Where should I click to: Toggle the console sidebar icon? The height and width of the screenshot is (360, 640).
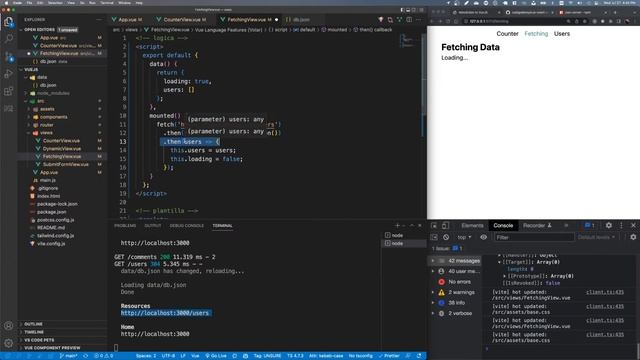(x=434, y=237)
